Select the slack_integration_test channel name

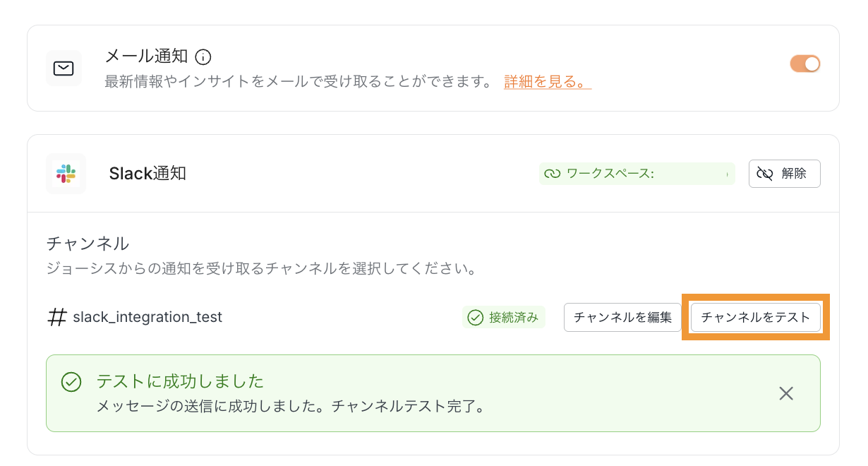(x=147, y=318)
